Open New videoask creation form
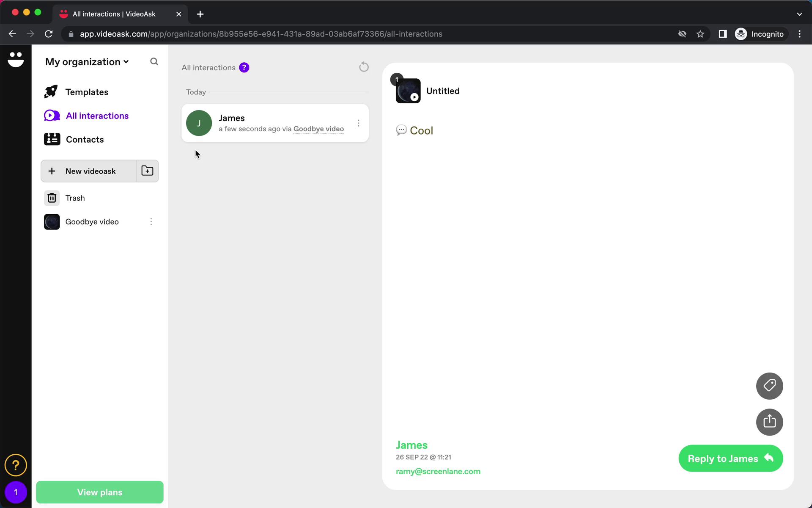Image resolution: width=812 pixels, height=508 pixels. [90, 171]
